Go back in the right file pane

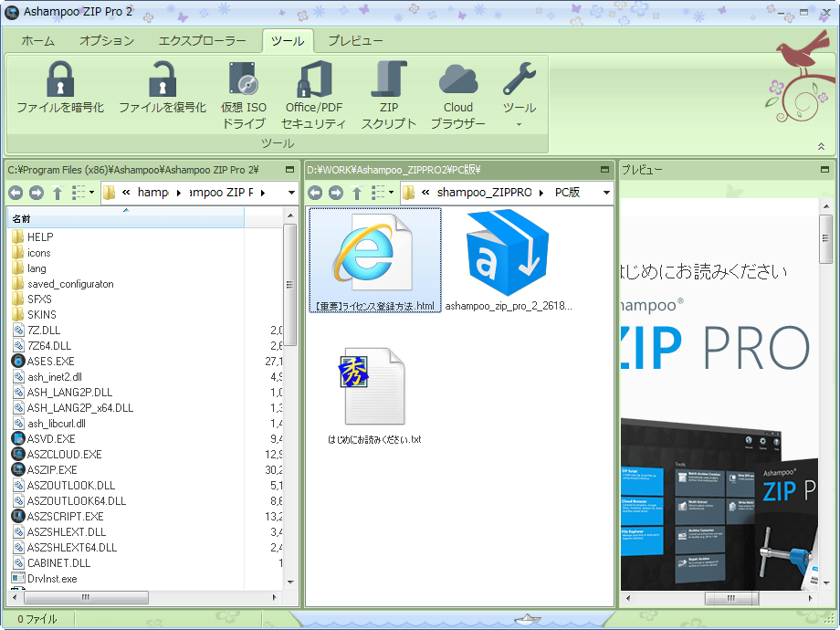(x=315, y=193)
